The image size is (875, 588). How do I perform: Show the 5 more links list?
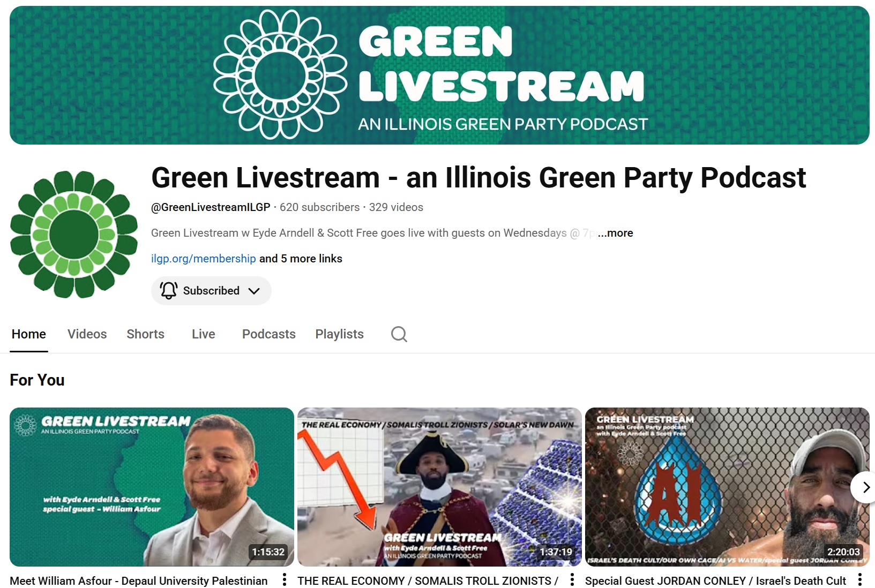tap(301, 259)
